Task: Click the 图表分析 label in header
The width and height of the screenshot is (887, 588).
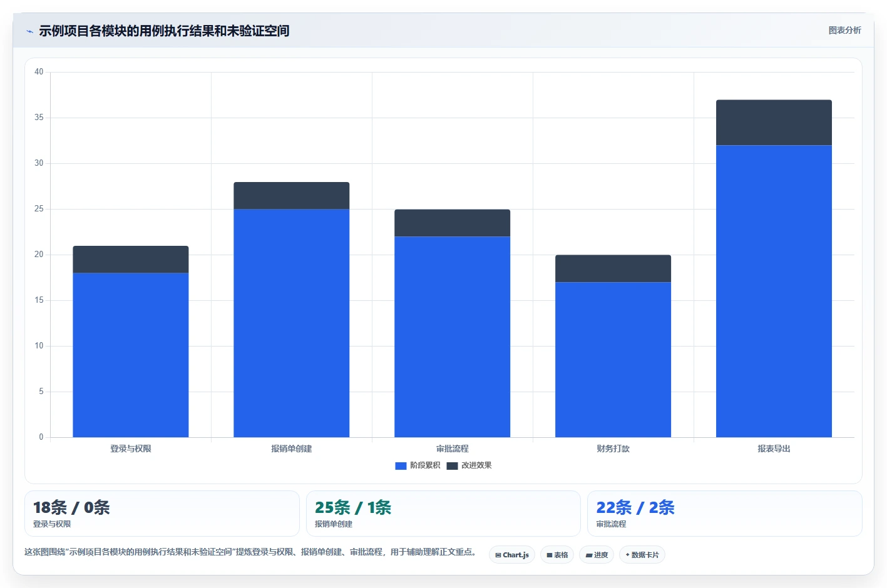Action: point(844,30)
